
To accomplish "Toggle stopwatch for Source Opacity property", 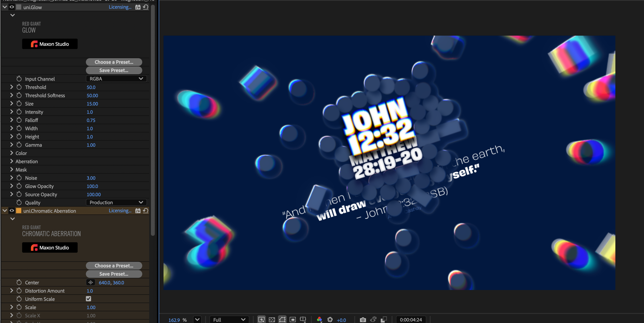I will pyautogui.click(x=19, y=194).
